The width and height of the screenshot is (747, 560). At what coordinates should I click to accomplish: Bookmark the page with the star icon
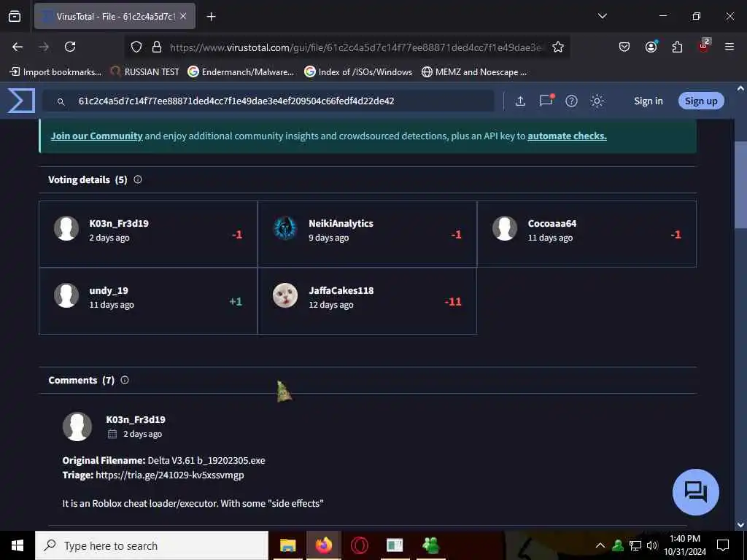click(x=558, y=47)
